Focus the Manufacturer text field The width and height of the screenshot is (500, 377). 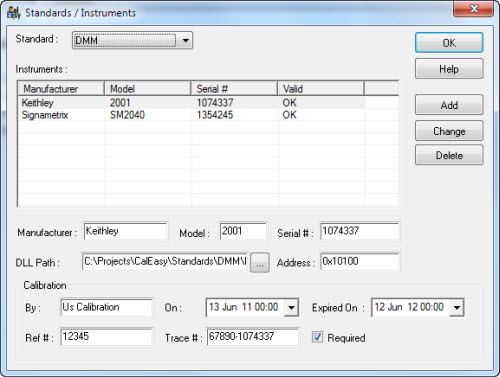(x=125, y=231)
